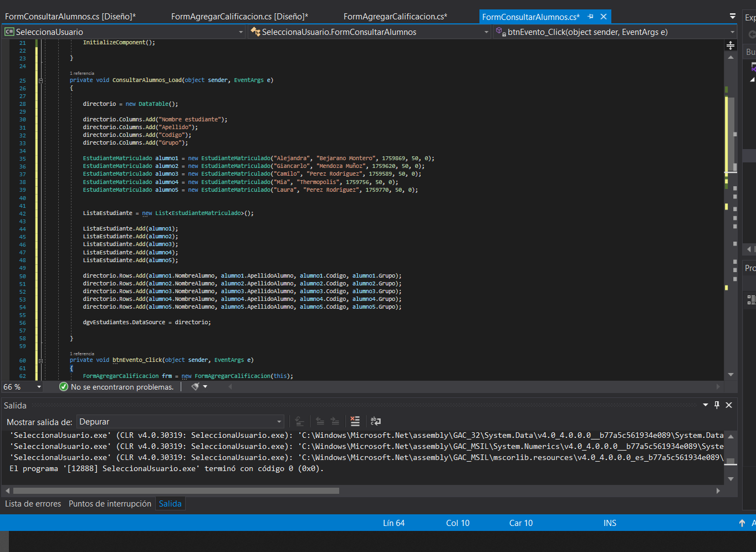Click Output horizontal scroll right arrow
This screenshot has height=552, width=756.
[718, 490]
